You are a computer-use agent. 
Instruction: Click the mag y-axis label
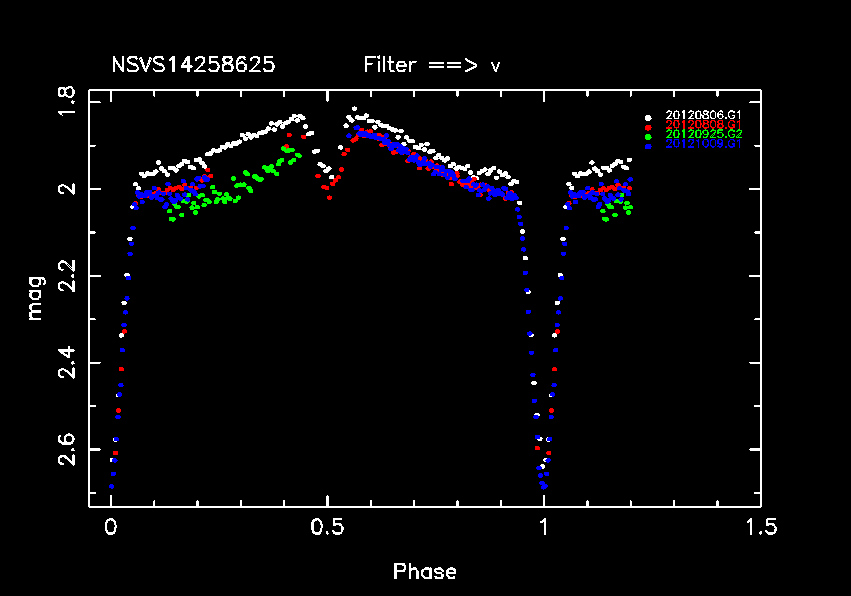(35, 297)
